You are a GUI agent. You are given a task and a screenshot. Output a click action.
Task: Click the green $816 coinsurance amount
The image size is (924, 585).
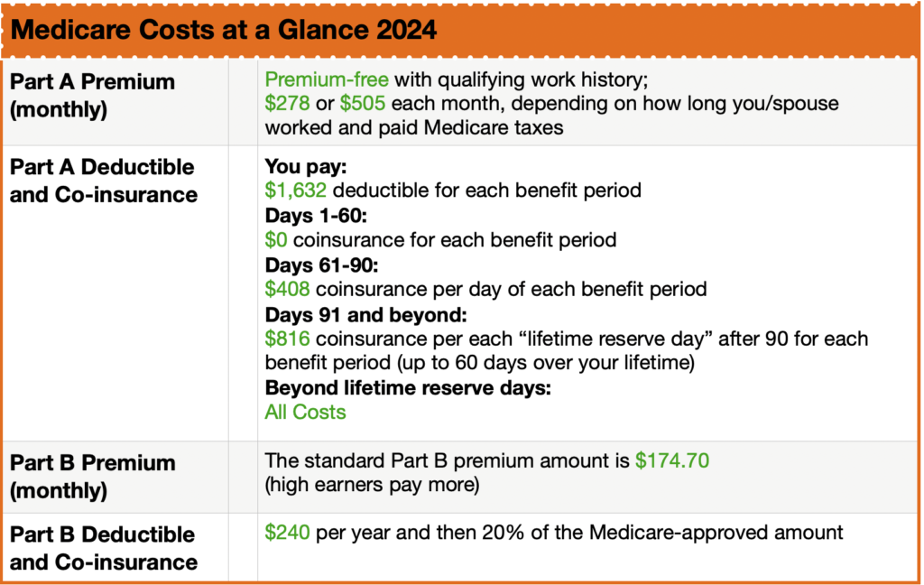pyautogui.click(x=286, y=339)
